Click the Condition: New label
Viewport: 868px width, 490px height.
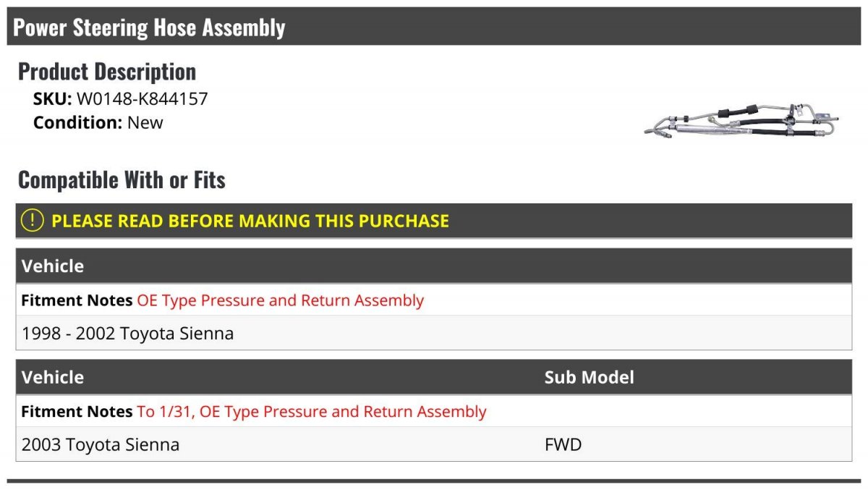98,122
